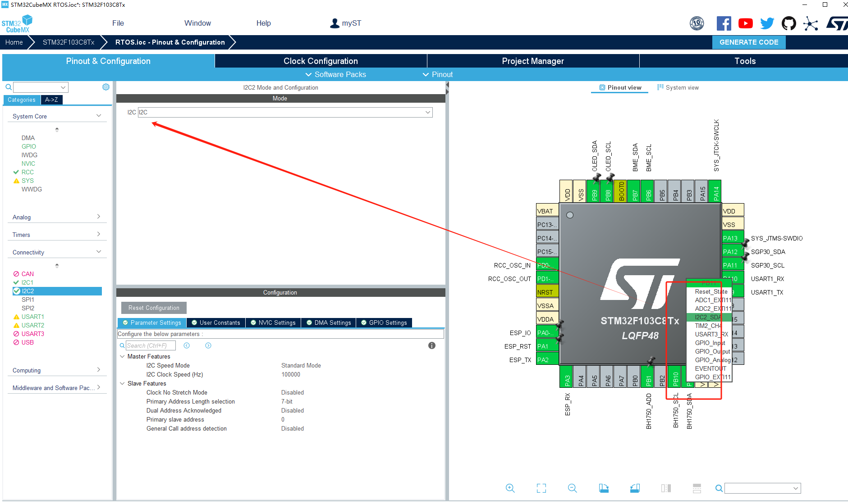This screenshot has height=504, width=848.
Task: Open settings via the gear icon above Categories
Action: coord(106,86)
